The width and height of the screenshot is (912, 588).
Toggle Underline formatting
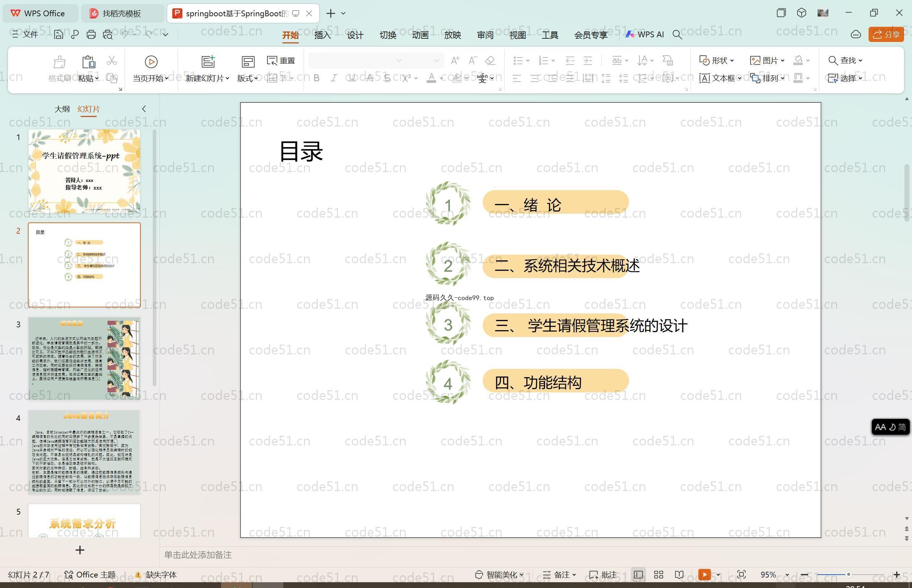[352, 78]
